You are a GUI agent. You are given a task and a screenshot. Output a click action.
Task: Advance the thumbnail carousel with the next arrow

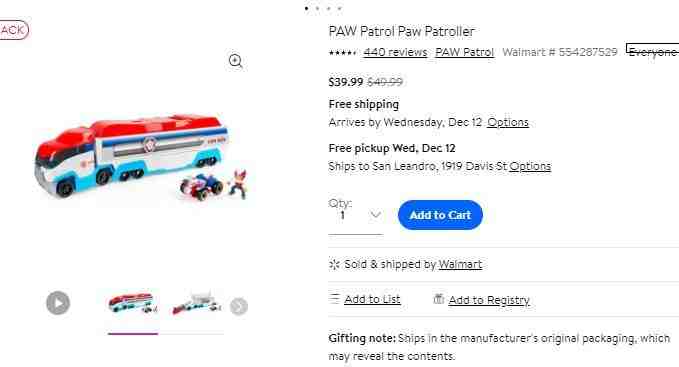(x=239, y=306)
